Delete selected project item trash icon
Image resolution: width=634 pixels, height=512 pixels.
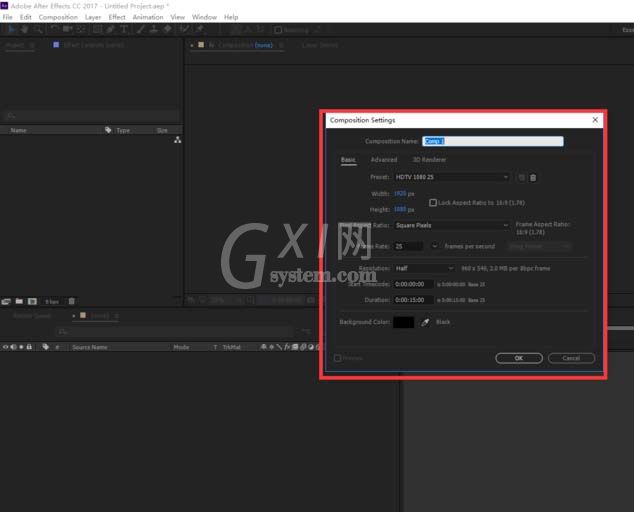point(72,301)
